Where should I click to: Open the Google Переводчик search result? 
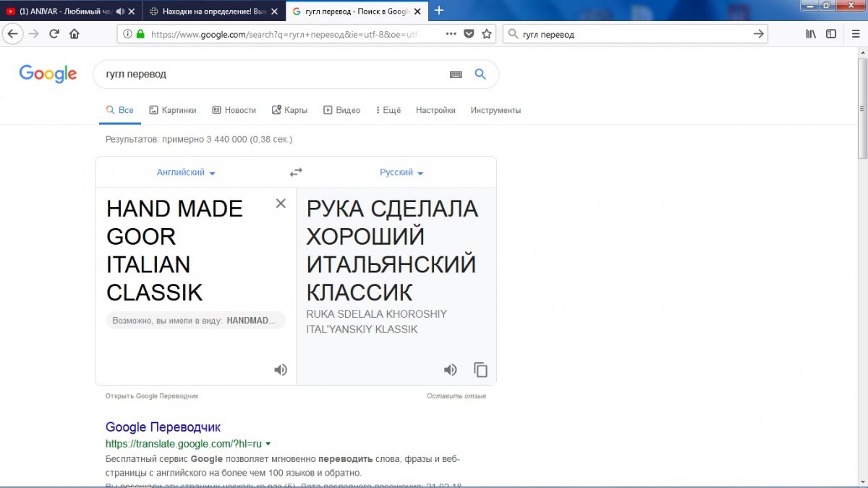[x=163, y=427]
